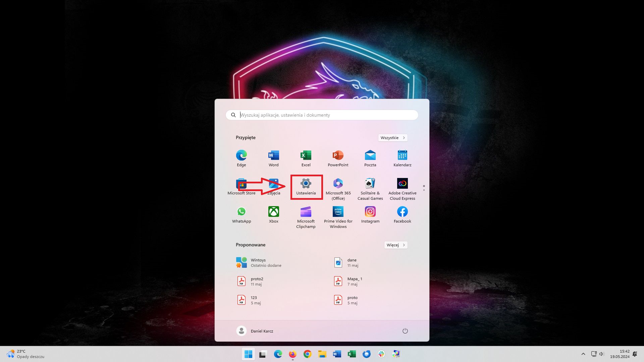Click the power button in Start menu
Image resolution: width=644 pixels, height=362 pixels.
[x=405, y=331]
